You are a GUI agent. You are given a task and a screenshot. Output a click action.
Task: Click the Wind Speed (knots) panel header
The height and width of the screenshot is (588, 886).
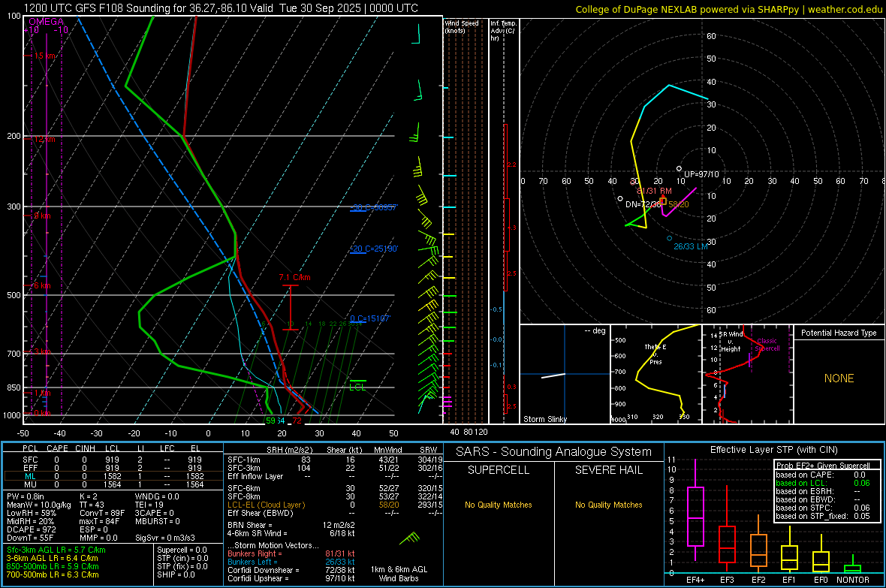point(462,26)
